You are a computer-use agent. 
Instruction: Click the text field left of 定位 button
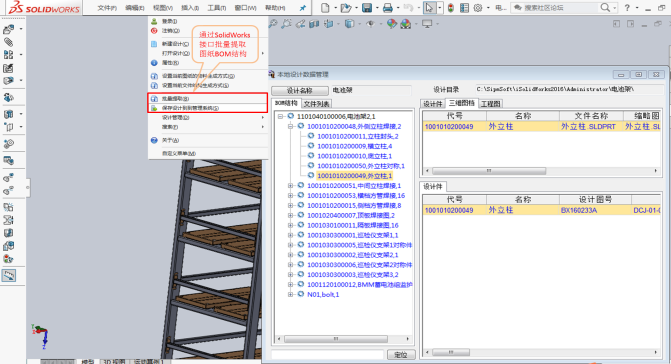[328, 355]
